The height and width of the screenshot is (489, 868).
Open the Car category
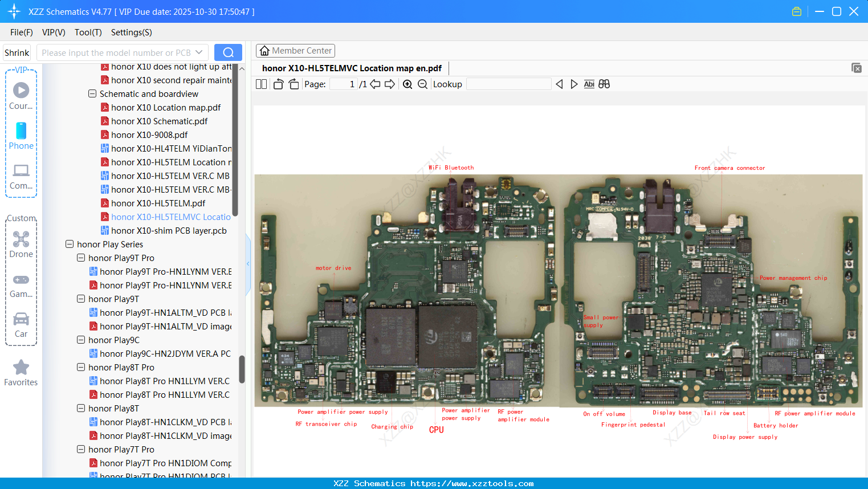pos(21,325)
